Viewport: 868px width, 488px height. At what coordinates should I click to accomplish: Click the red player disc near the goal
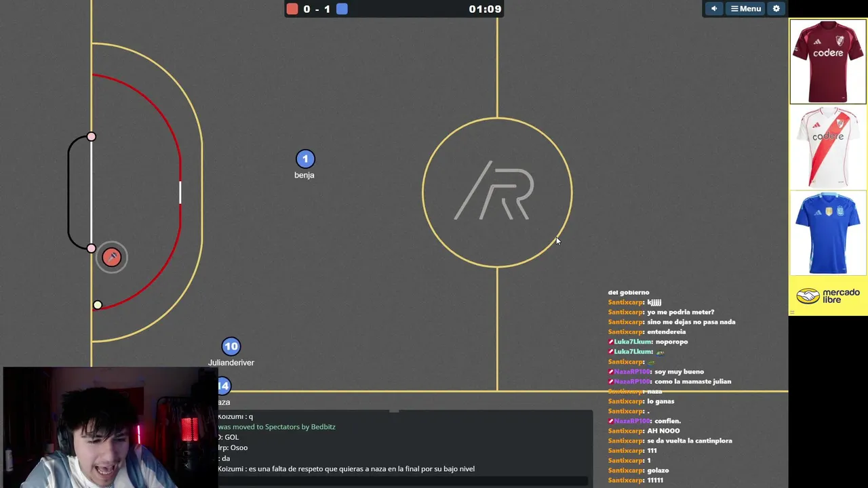coord(112,257)
